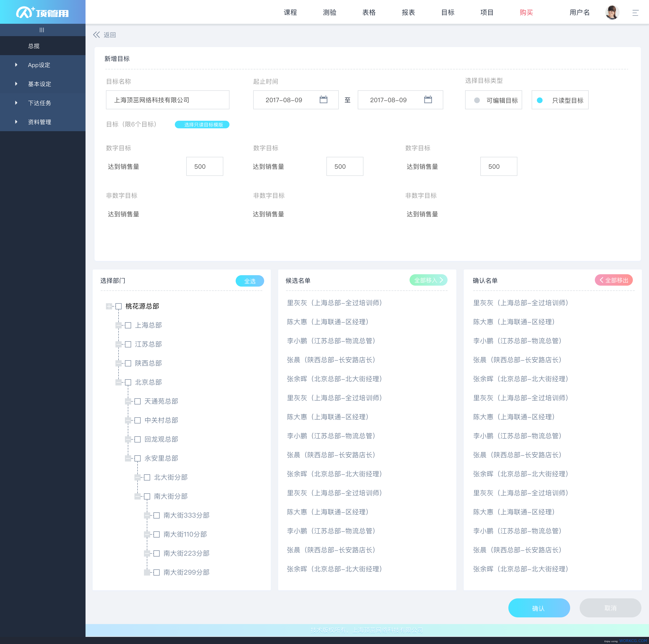Collapse the 陕西总部 tree node
The height and width of the screenshot is (644, 649).
point(118,363)
